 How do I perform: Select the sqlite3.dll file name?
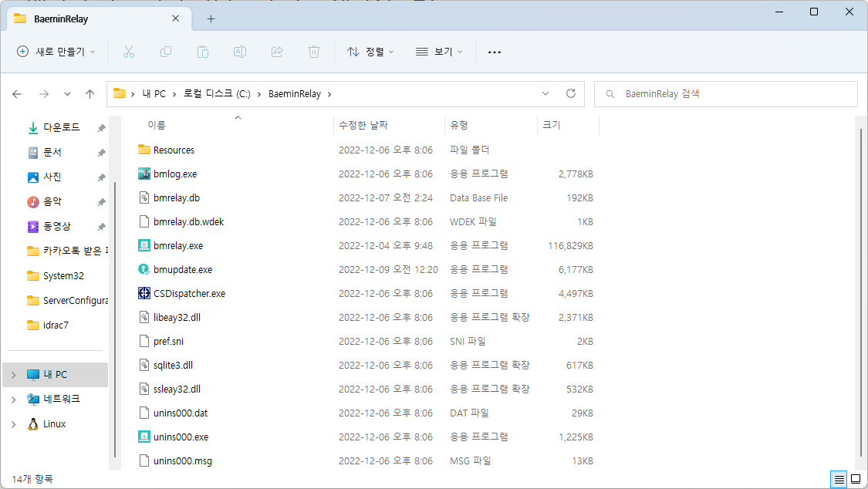174,365
